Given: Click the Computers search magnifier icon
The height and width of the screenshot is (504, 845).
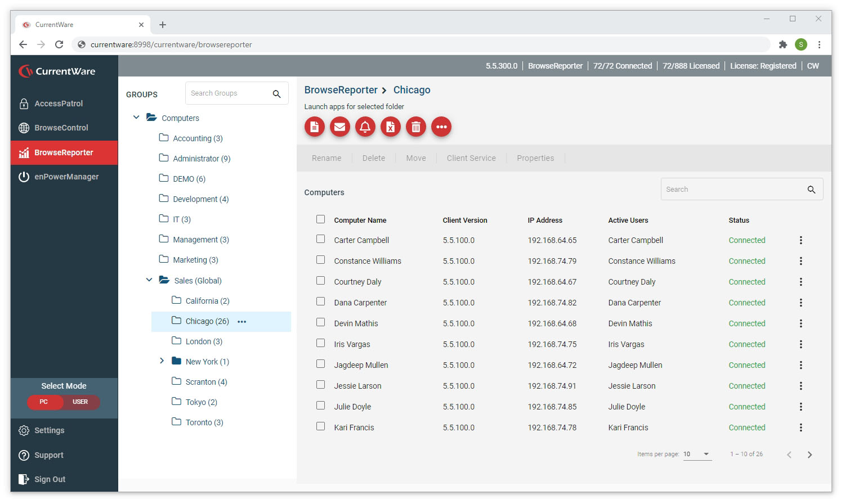Looking at the screenshot, I should tap(811, 190).
